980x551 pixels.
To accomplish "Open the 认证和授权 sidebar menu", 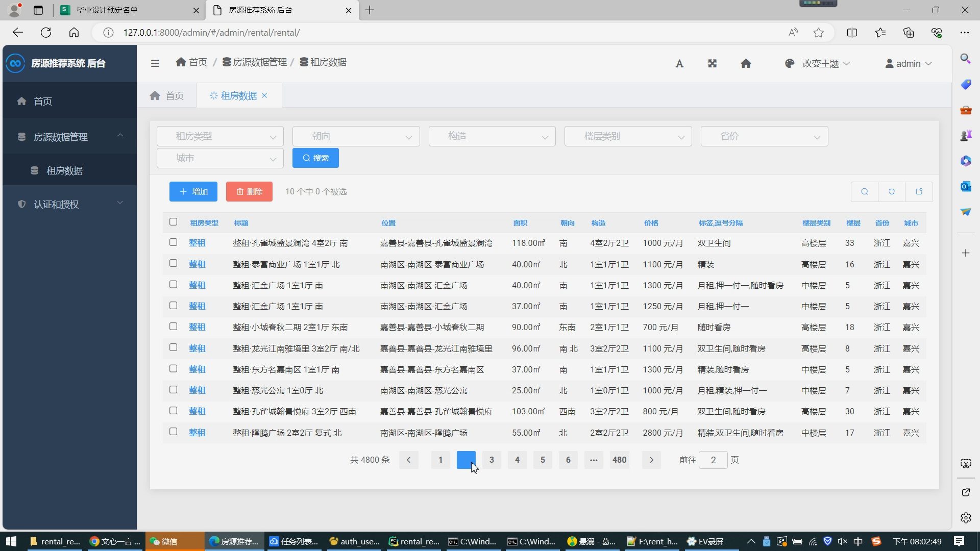I will pos(56,205).
